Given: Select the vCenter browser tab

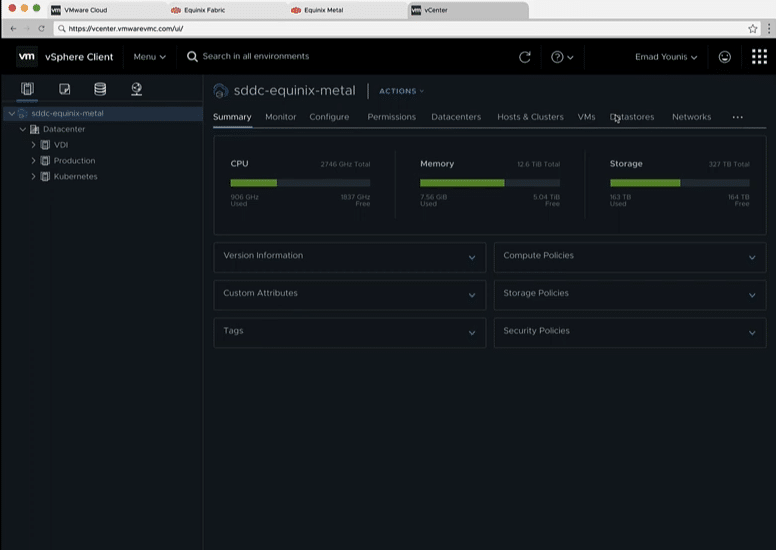Looking at the screenshot, I should (x=468, y=10).
